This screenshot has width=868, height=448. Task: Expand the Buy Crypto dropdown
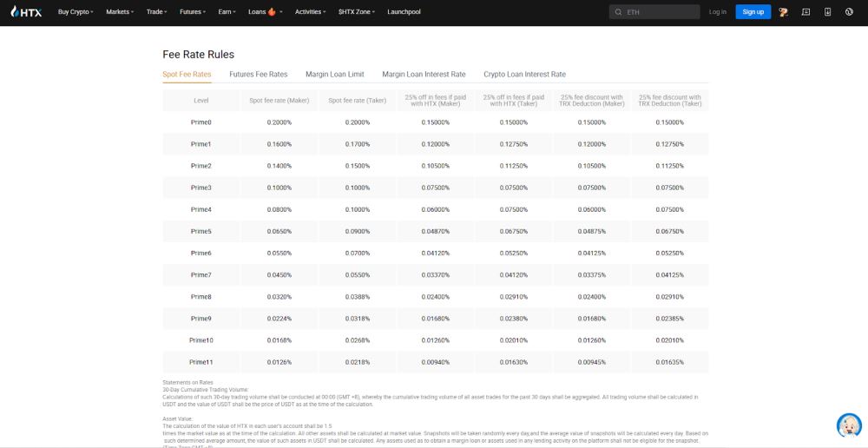(x=76, y=11)
